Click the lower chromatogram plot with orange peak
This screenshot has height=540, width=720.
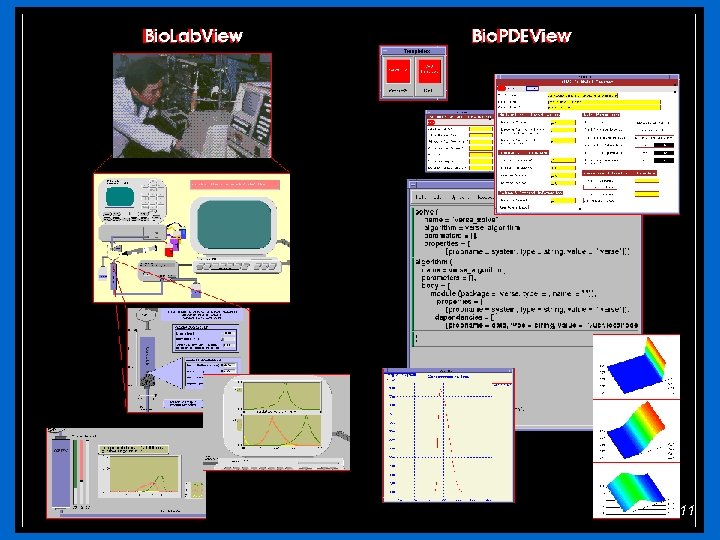point(281,429)
